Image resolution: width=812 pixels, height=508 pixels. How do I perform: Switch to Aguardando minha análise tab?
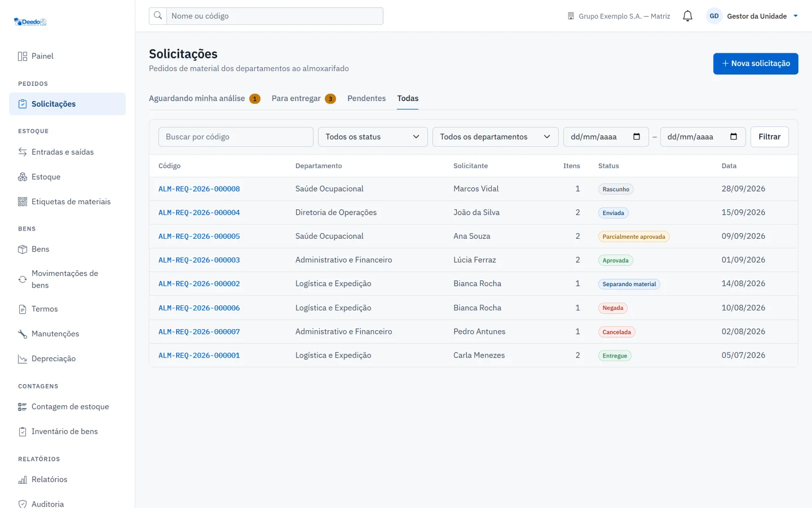coord(204,99)
